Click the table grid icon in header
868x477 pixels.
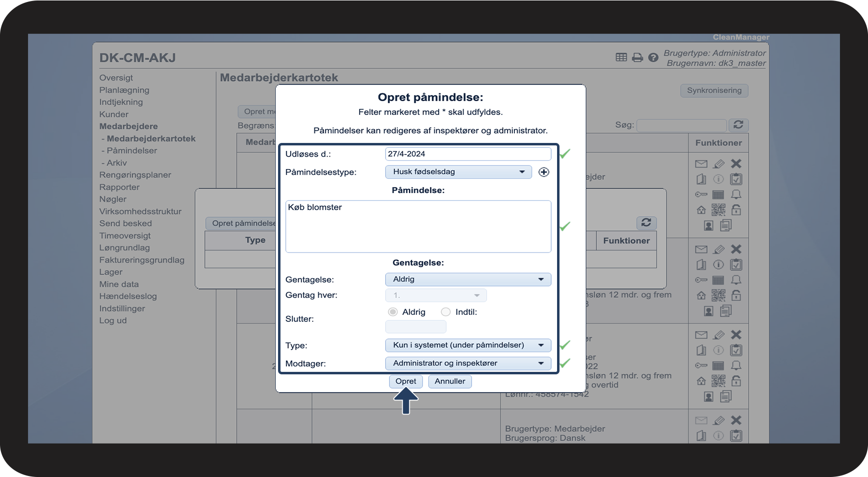(x=621, y=57)
